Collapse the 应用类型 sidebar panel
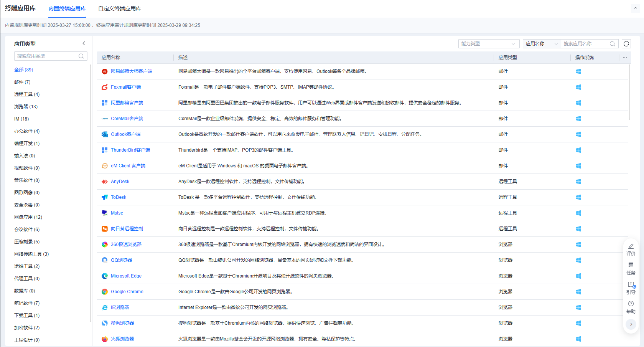The width and height of the screenshot is (644, 347). (x=84, y=44)
